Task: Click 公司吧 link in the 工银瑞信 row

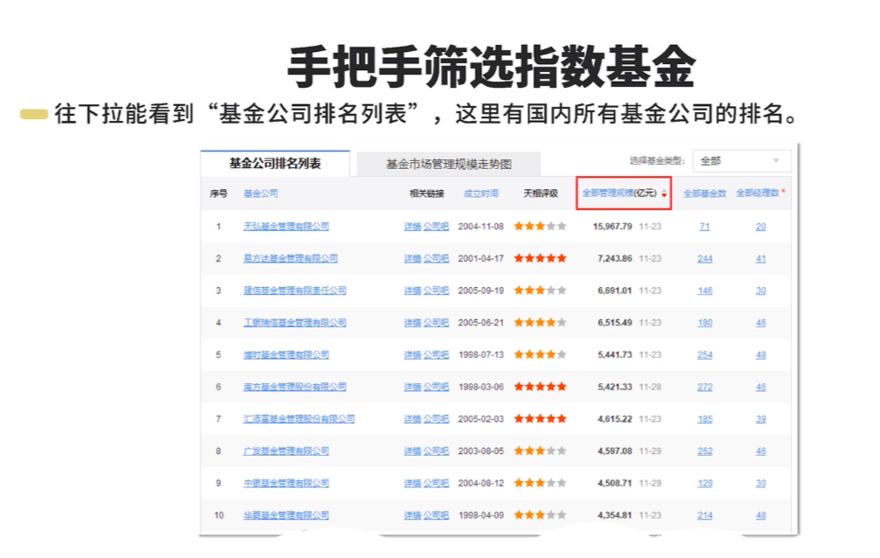Action: point(436,322)
